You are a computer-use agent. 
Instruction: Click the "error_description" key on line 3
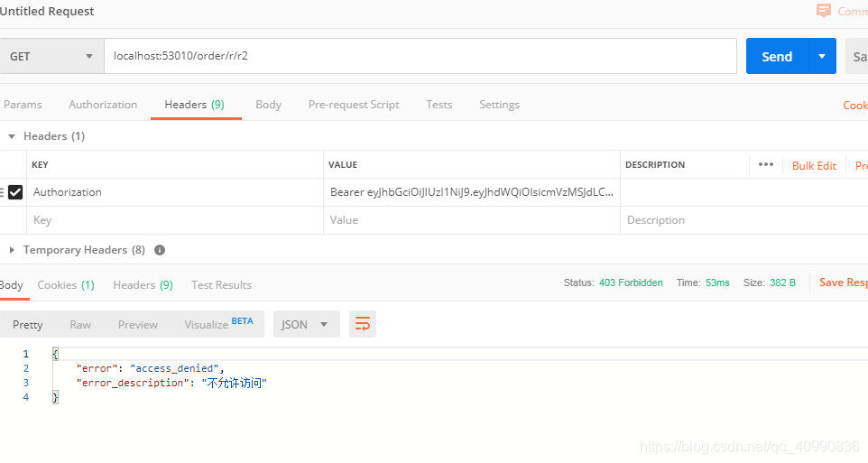(133, 383)
